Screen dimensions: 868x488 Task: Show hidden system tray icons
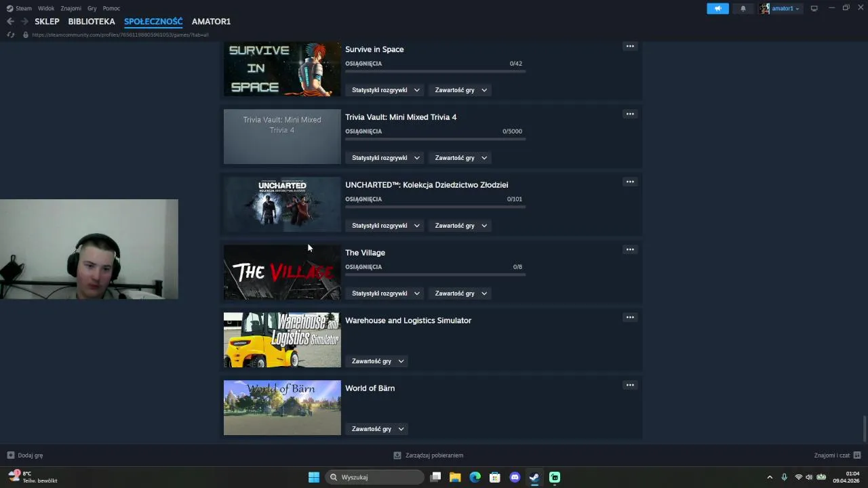pos(770,477)
